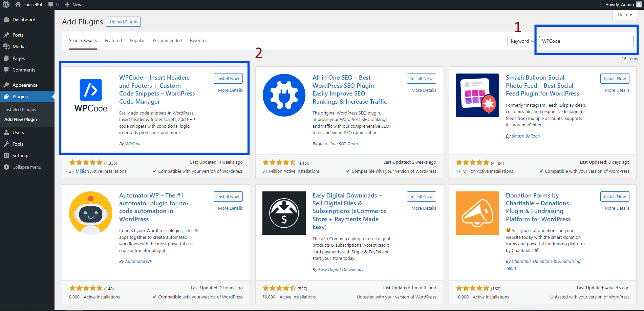Open Add New Plugin submenu item
The image size is (644, 311).
(x=21, y=119)
